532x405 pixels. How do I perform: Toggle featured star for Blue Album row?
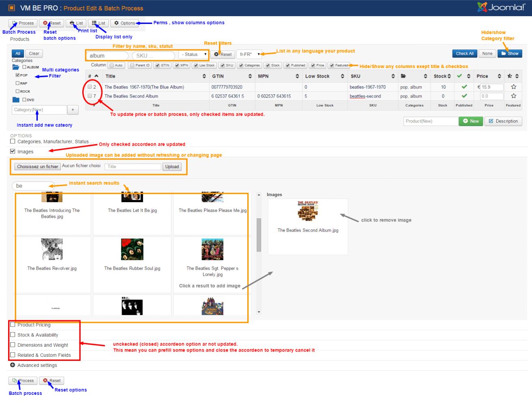514,87
